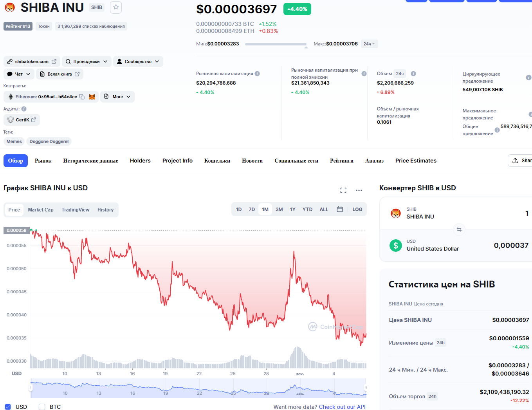This screenshot has height=410, width=532.
Task: Click the SHIBA INU logo icon
Action: coord(10,7)
